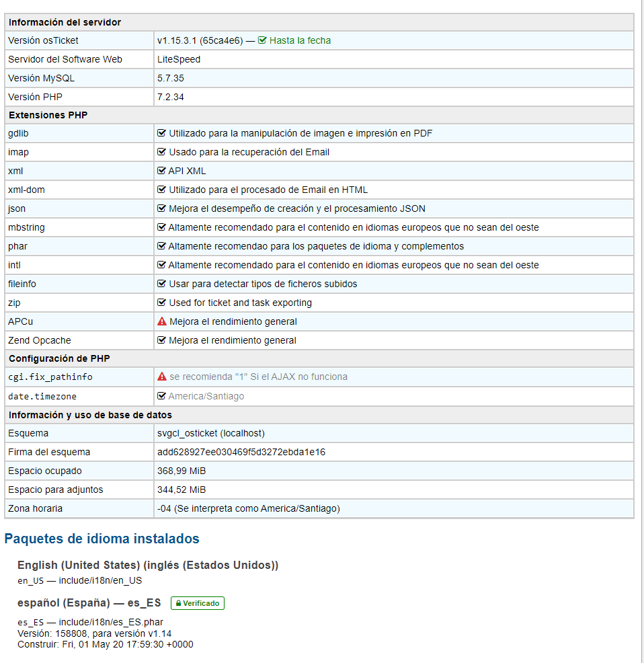Image resolution: width=644 pixels, height=663 pixels.
Task: Click "Mejora el desempeño de creación" JSON description
Action: pyautogui.click(x=297, y=208)
